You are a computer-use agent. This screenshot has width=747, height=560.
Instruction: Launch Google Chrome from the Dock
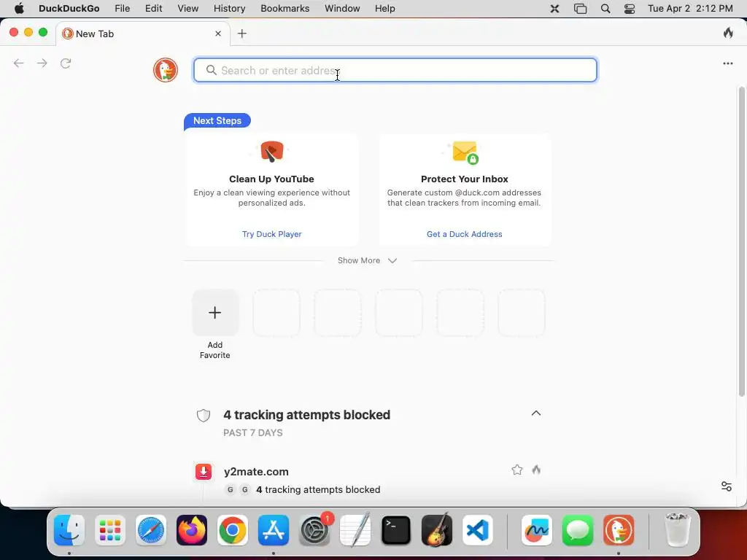[x=233, y=530]
